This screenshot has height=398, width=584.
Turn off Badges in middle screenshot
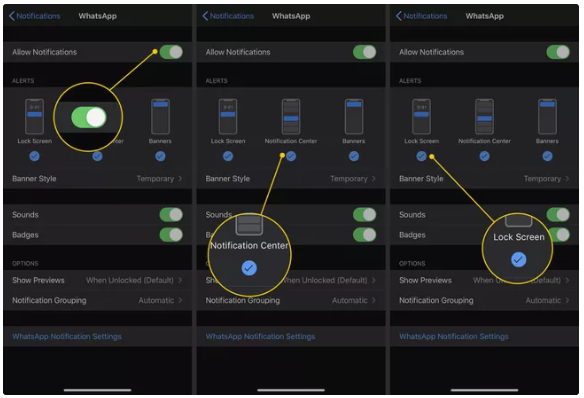point(364,235)
